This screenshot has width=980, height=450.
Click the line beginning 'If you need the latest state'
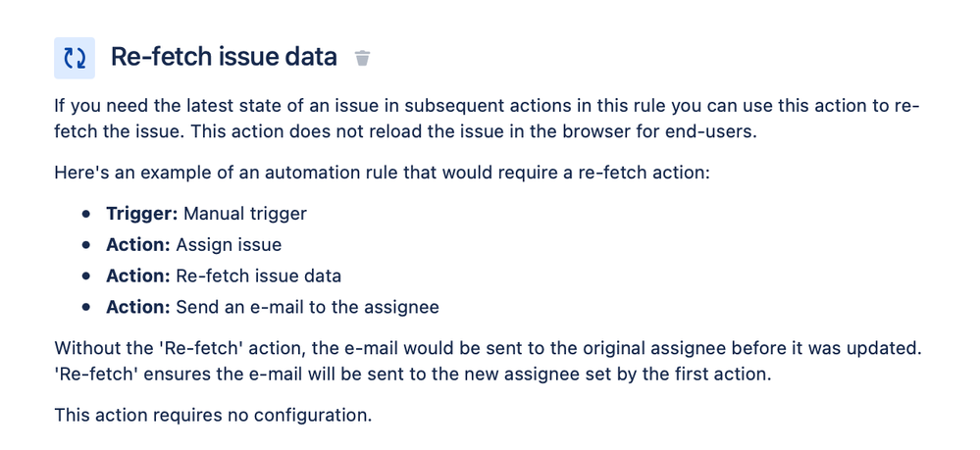click(x=487, y=105)
